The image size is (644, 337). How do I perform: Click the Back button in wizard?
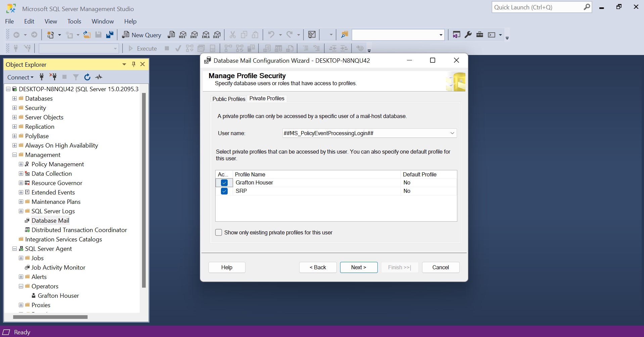[318, 267]
